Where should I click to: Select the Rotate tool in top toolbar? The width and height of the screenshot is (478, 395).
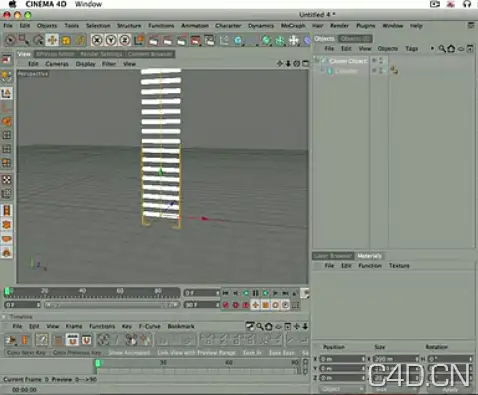click(x=80, y=40)
